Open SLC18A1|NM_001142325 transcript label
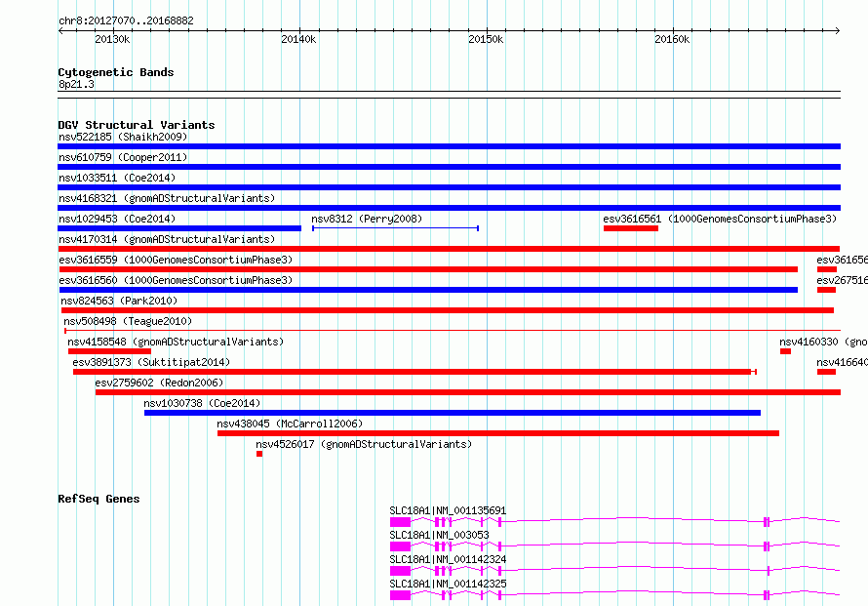 tap(448, 584)
